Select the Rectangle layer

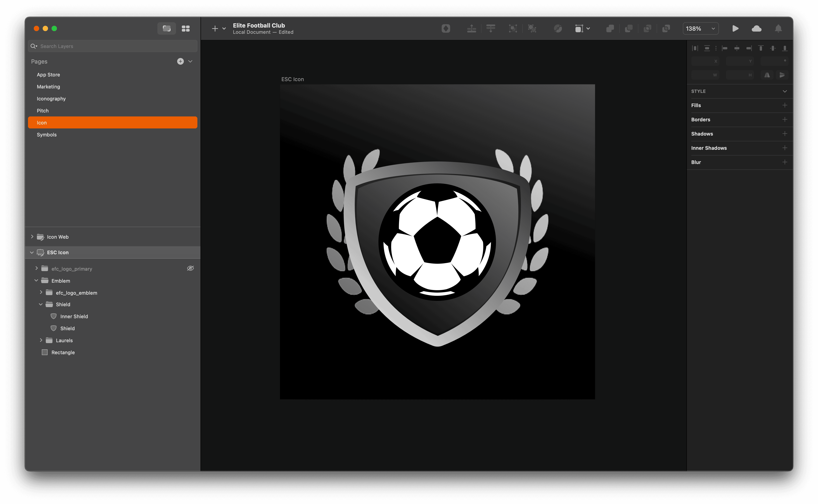click(x=113, y=352)
